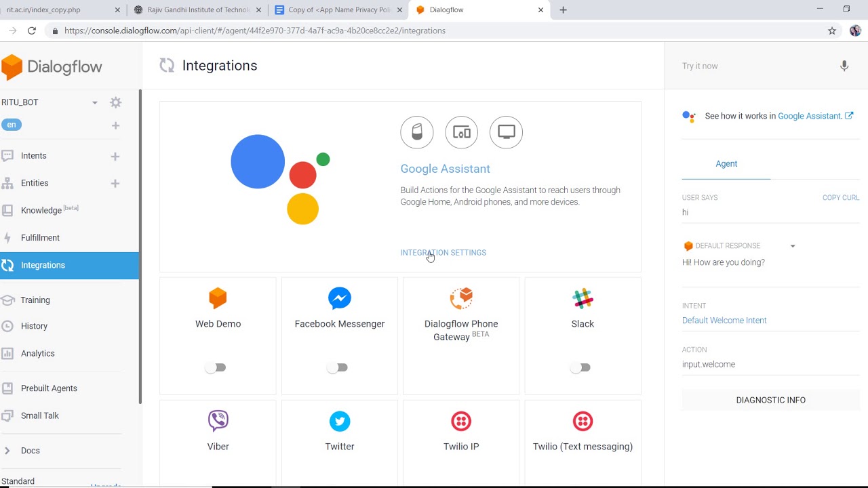The image size is (868, 488).
Task: Bookmark this page with star icon
Action: pyautogui.click(x=832, y=30)
